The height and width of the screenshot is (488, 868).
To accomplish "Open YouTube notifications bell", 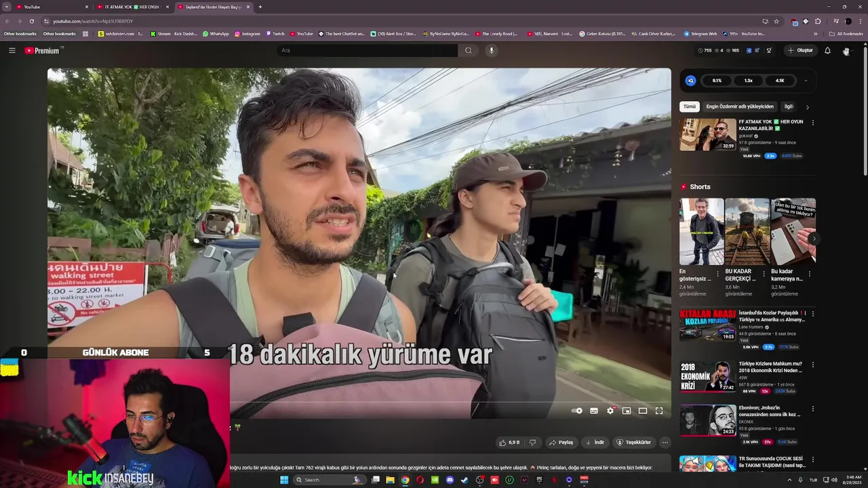I will pos(827,50).
